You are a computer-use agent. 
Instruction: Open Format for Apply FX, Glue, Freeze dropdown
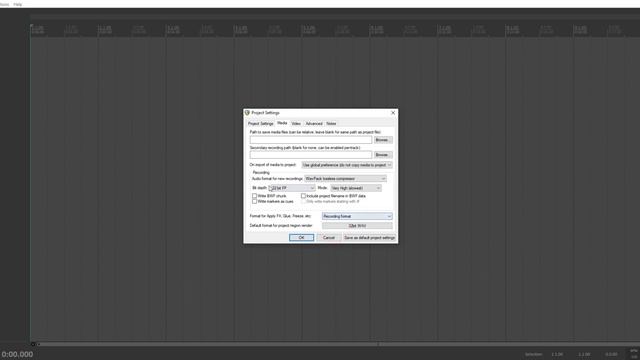point(357,216)
